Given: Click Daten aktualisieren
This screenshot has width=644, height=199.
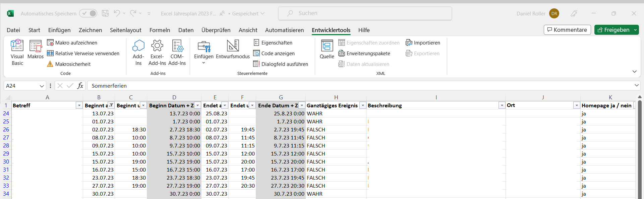Looking at the screenshot, I should 364,64.
